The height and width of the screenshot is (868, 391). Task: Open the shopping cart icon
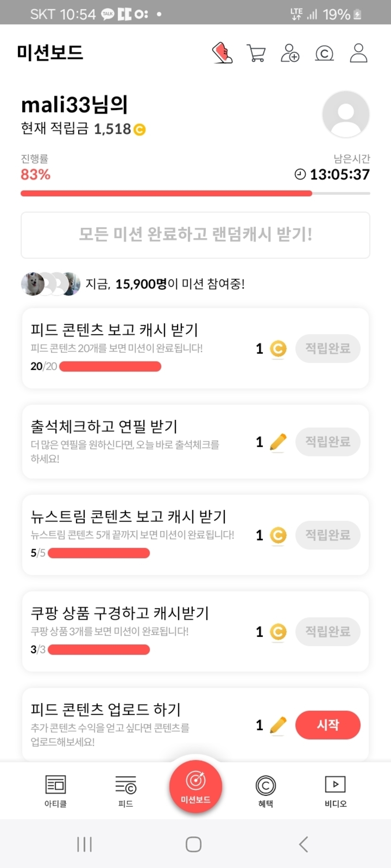click(256, 53)
